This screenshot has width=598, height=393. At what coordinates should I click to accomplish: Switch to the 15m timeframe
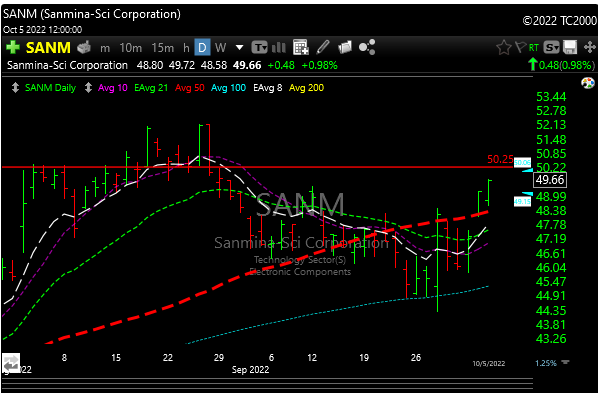[x=162, y=48]
